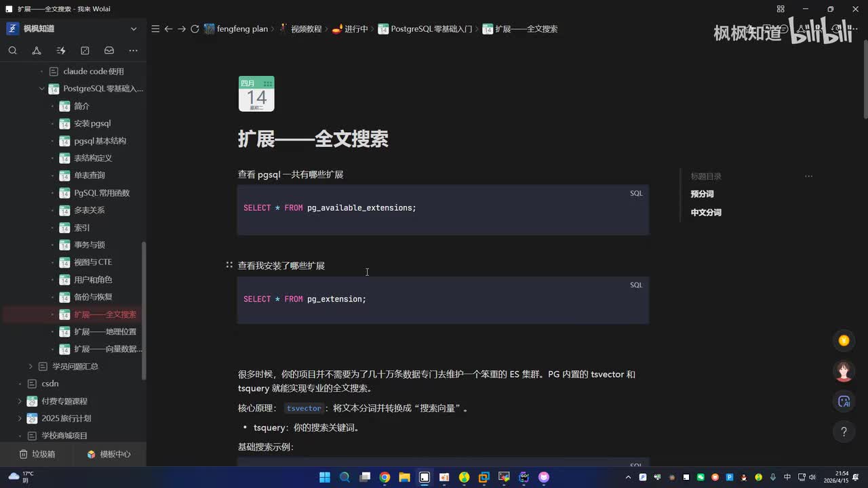The image size is (868, 488).
Task: Expand the 学校商城项目 tree node
Action: 20,436
